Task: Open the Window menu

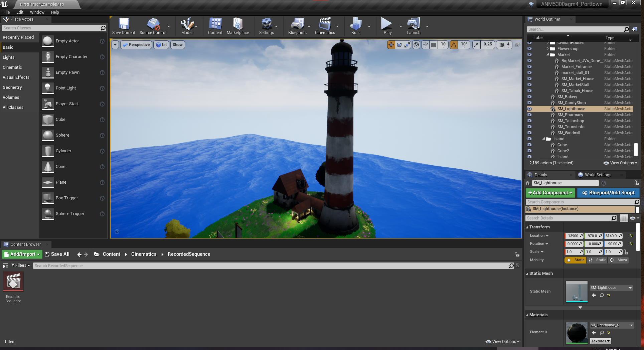Action: pos(37,12)
